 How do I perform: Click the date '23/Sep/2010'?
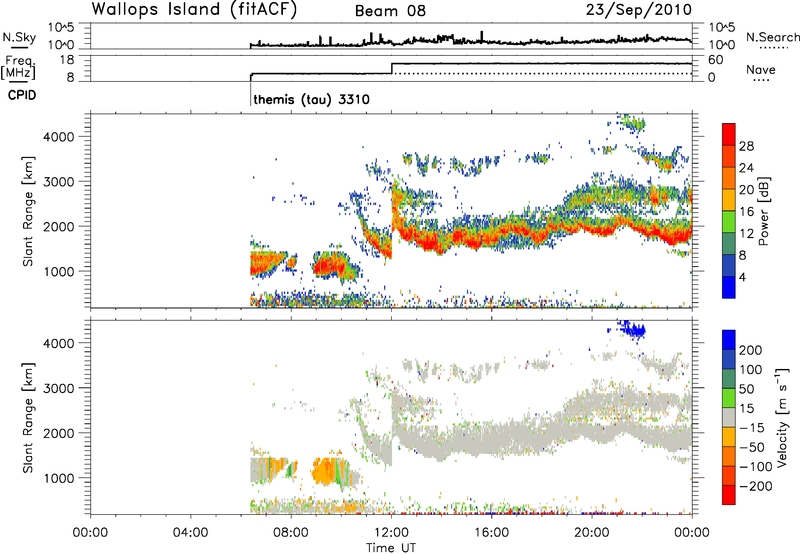pos(639,10)
